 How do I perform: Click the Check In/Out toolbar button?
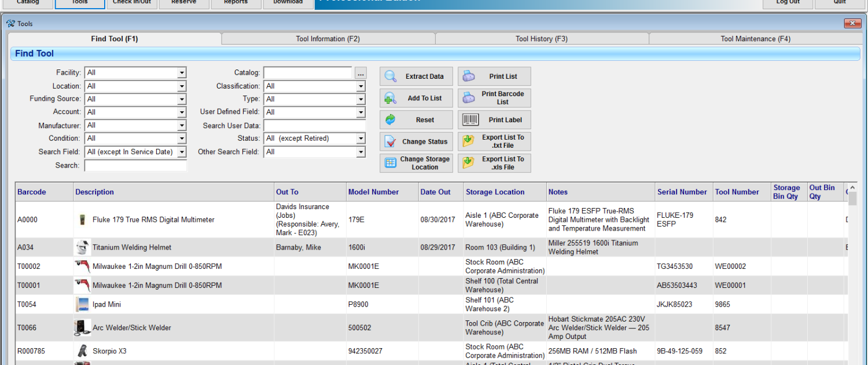(x=132, y=3)
